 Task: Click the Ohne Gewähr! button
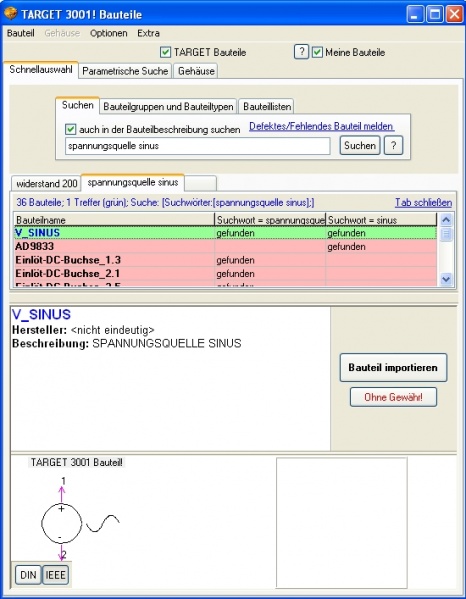click(393, 397)
